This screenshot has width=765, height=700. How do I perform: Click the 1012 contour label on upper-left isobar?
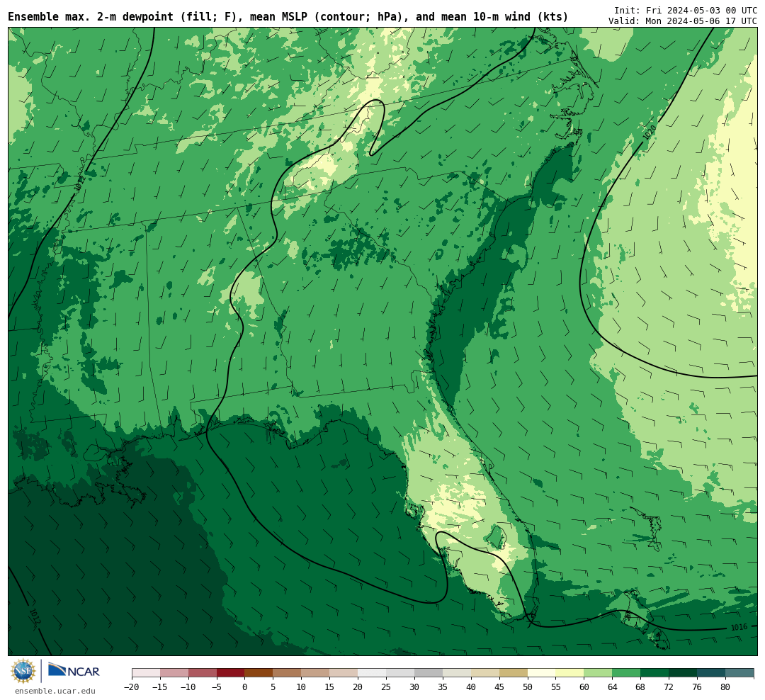click(x=81, y=183)
